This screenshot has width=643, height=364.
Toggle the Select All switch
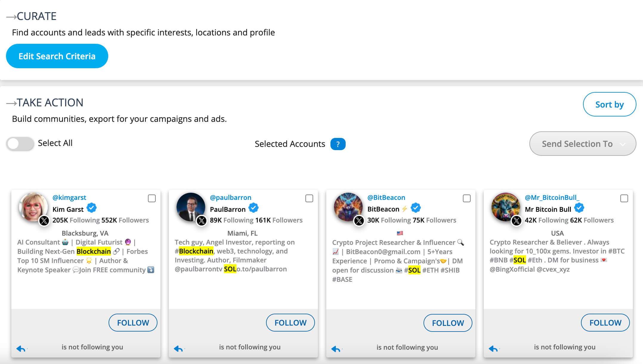(20, 144)
